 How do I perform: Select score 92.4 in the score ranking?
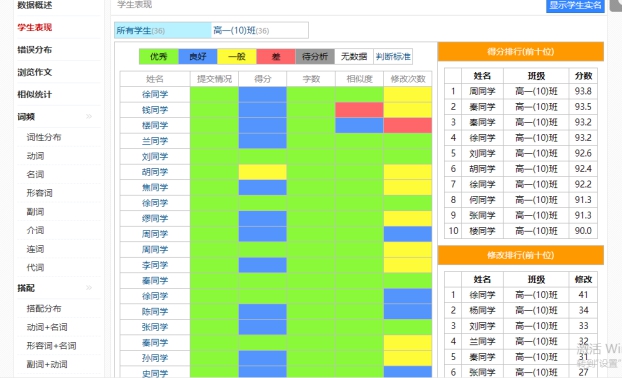coord(583,169)
